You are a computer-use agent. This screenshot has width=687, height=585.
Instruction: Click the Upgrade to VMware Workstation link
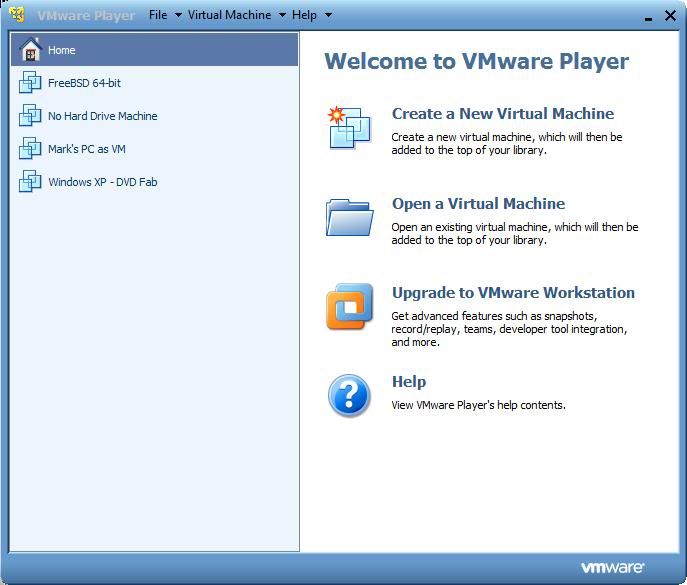pos(513,293)
